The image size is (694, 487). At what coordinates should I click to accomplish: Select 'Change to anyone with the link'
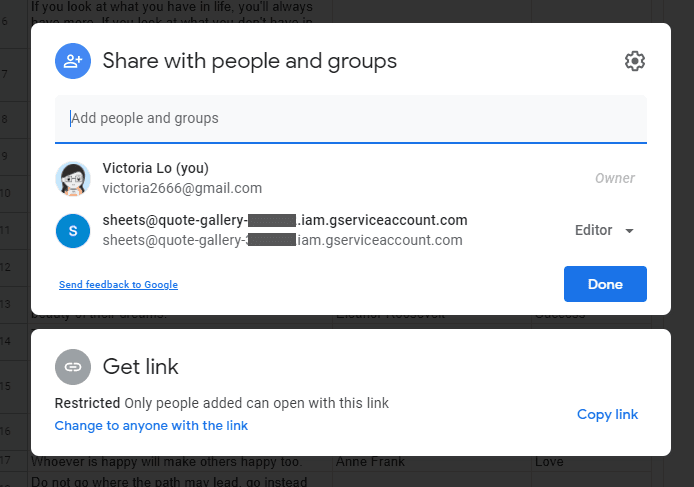pos(151,425)
